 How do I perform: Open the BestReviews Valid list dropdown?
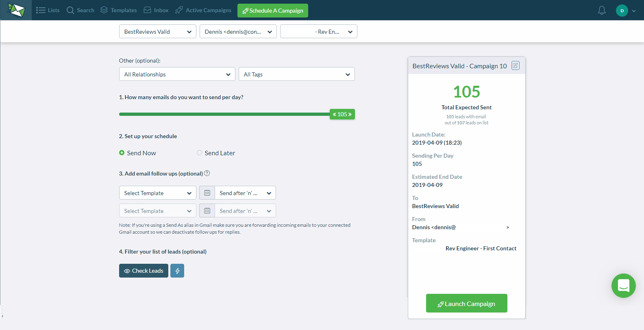click(x=158, y=31)
